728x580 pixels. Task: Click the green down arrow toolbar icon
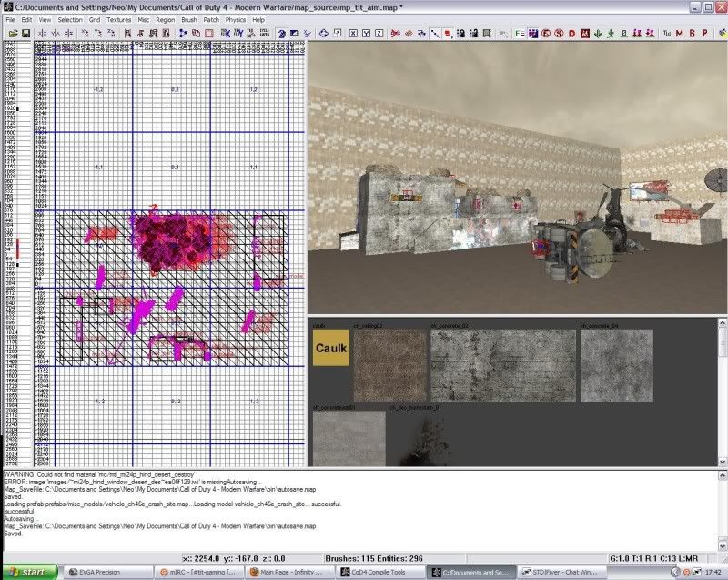pyautogui.click(x=597, y=34)
